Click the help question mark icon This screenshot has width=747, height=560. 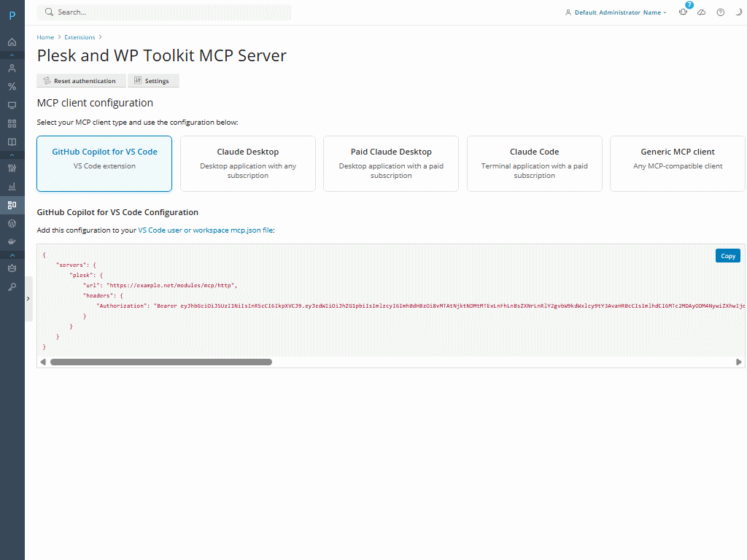coord(720,12)
